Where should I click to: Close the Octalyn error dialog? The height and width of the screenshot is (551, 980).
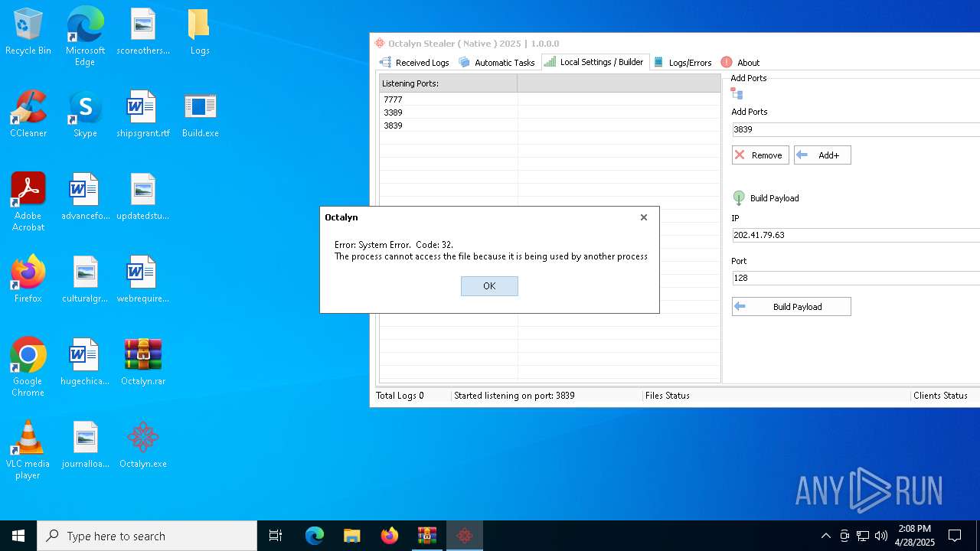pyautogui.click(x=644, y=217)
